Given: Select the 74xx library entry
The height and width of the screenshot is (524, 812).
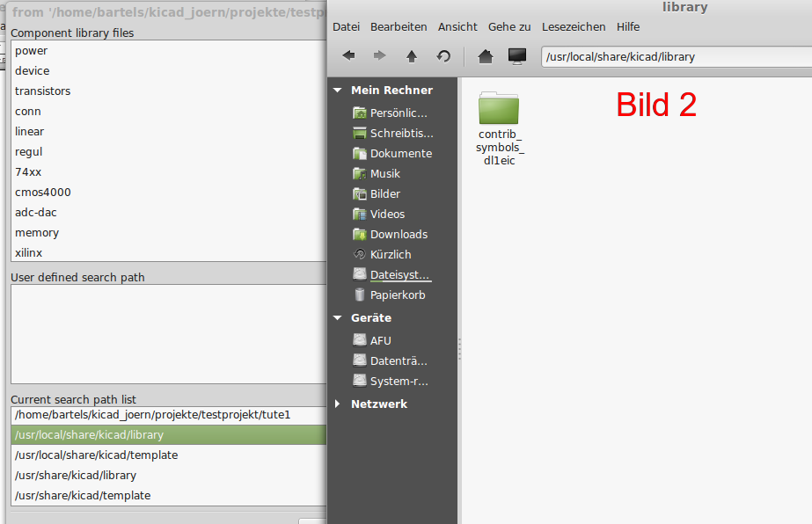Looking at the screenshot, I should point(168,172).
